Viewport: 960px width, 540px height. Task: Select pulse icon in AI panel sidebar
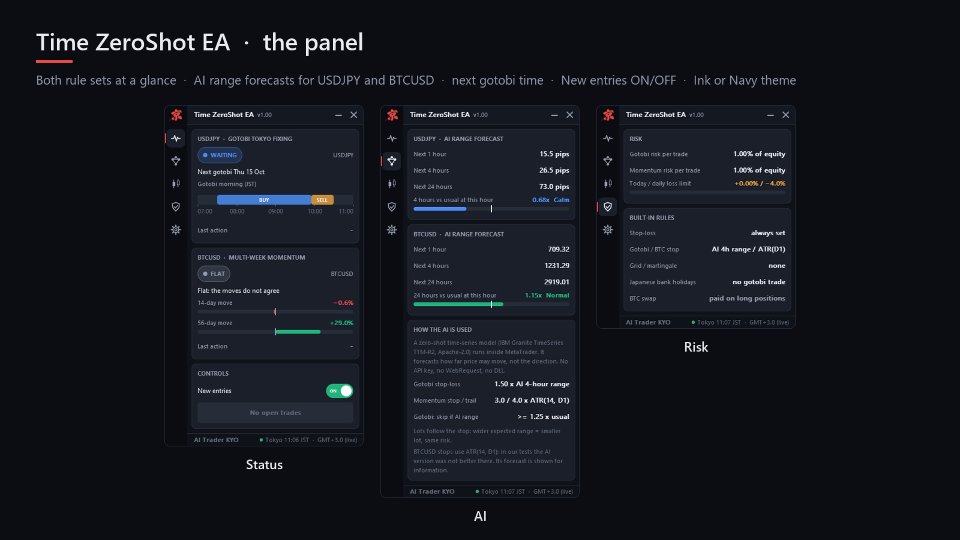[x=392, y=138]
